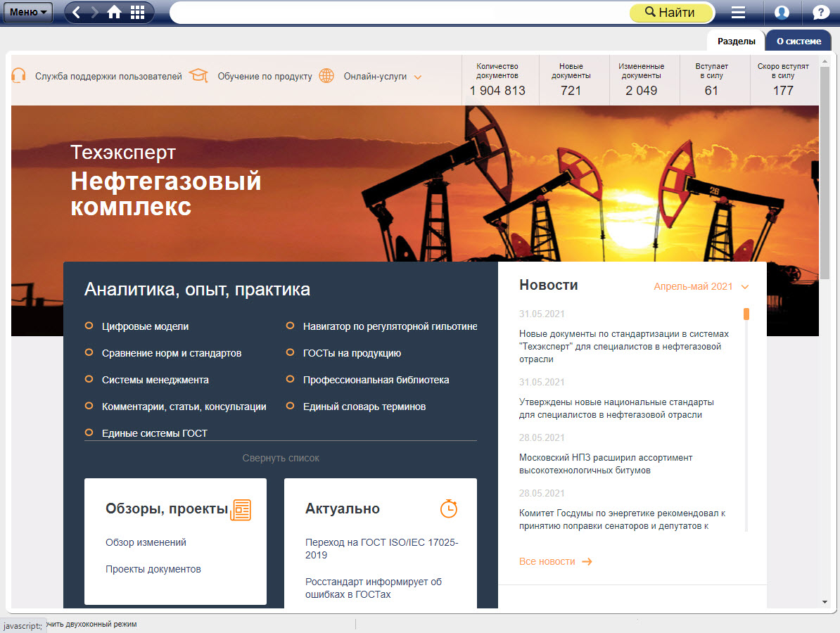Click the Найти search button
This screenshot has height=633, width=840.
click(672, 13)
